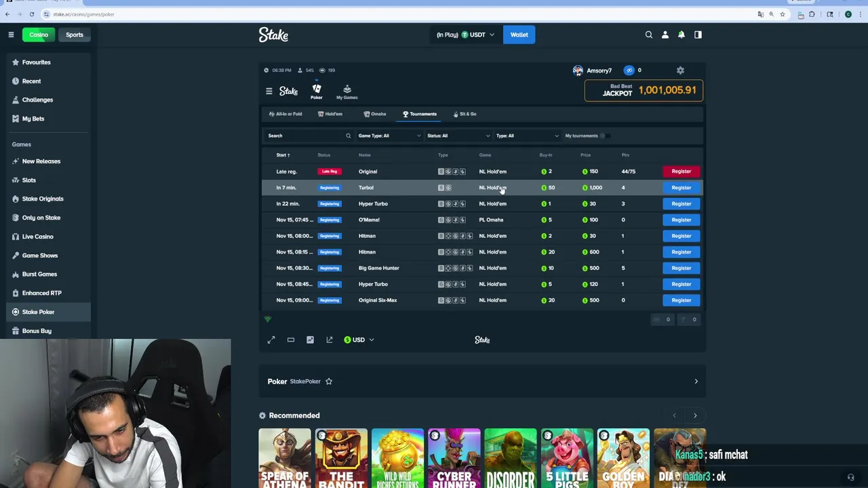Register for the Turbo! tournament
Viewport: 868px width, 488px height.
coord(682,188)
